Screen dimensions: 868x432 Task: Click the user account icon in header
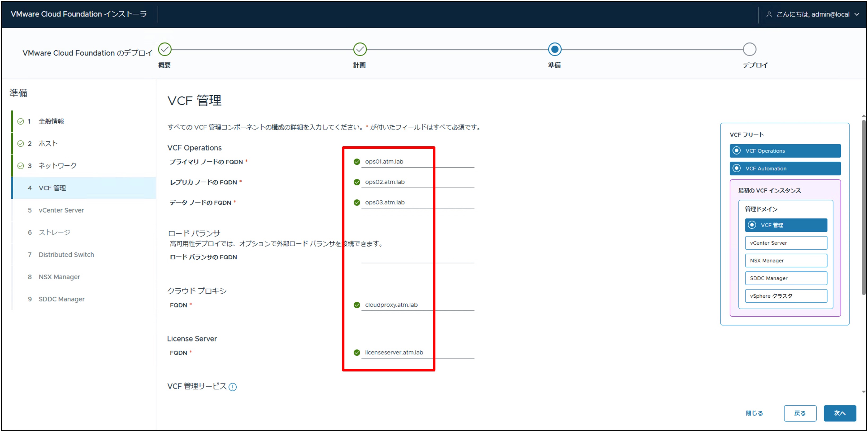pos(769,14)
